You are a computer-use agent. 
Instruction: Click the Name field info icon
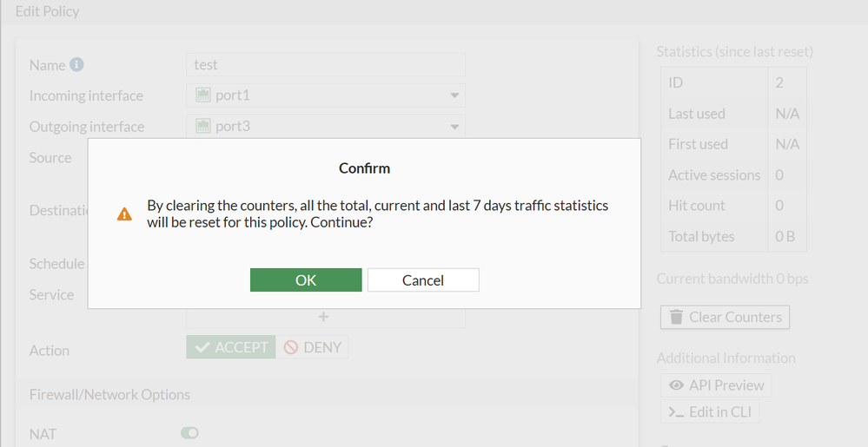[76, 65]
